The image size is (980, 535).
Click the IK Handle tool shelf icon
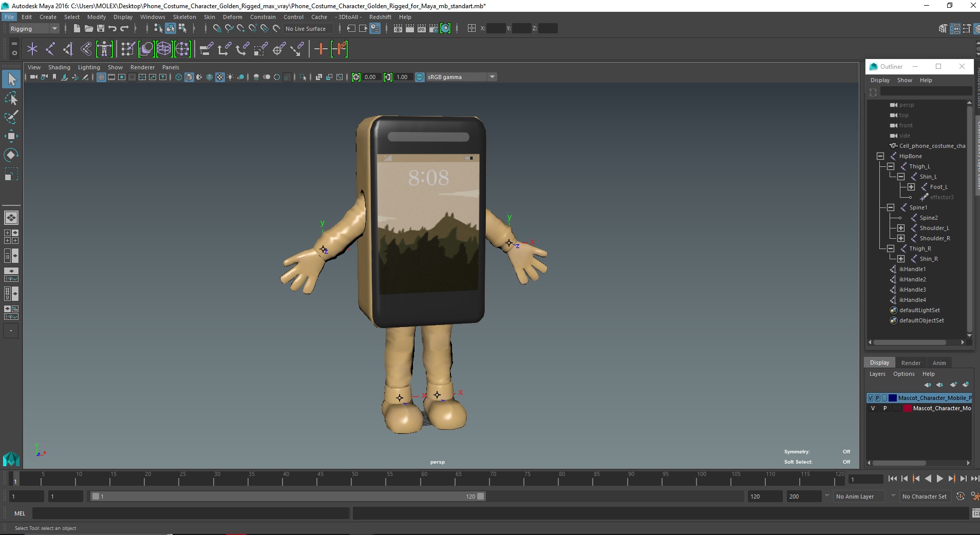coord(68,49)
